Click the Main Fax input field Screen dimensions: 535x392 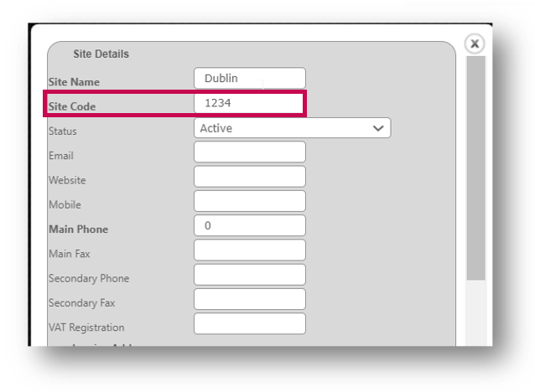(x=250, y=250)
